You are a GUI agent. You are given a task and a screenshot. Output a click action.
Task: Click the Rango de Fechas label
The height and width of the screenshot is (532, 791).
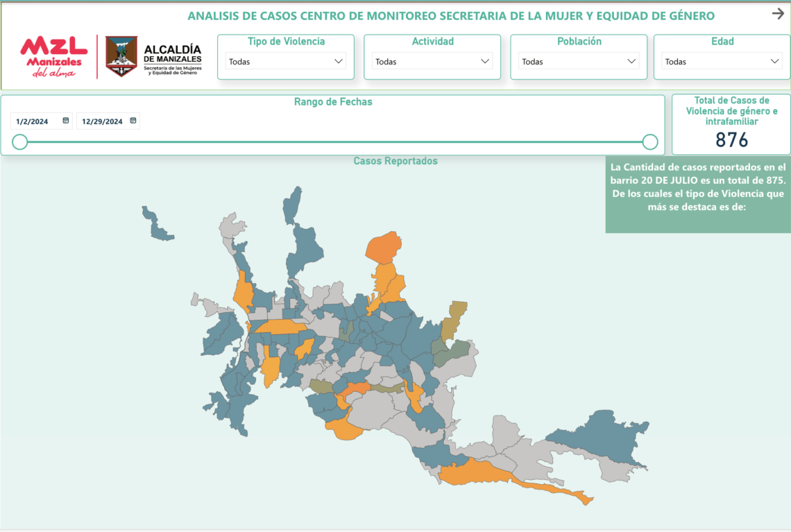(x=333, y=102)
